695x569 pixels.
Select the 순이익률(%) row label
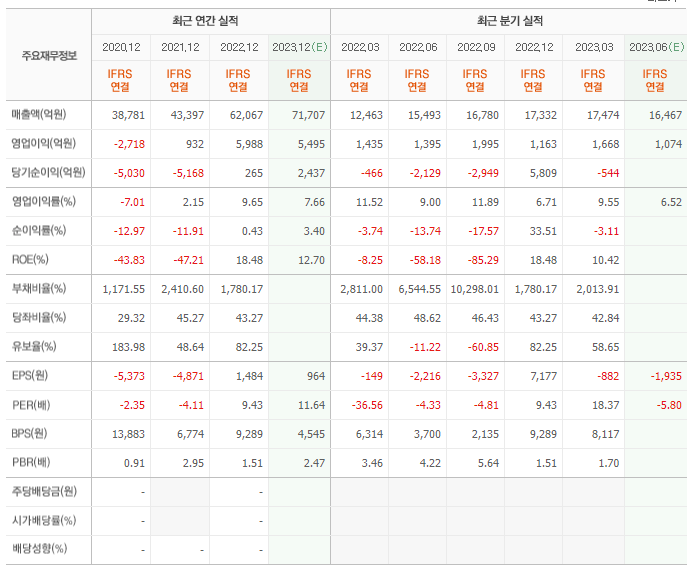[39, 230]
